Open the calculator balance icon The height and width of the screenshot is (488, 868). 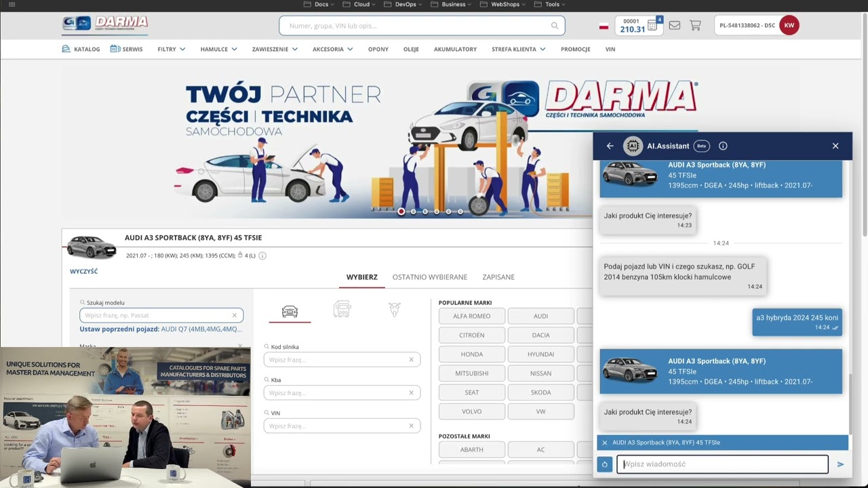pyautogui.click(x=652, y=26)
